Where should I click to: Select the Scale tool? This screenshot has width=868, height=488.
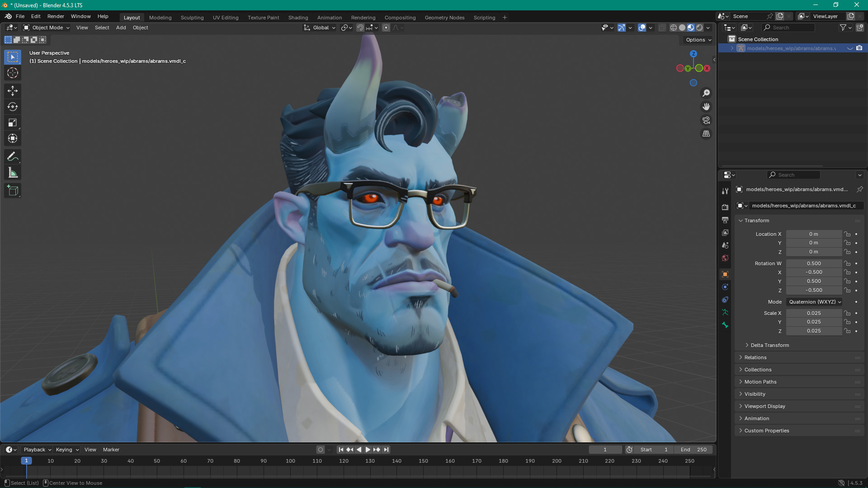pyautogui.click(x=13, y=123)
